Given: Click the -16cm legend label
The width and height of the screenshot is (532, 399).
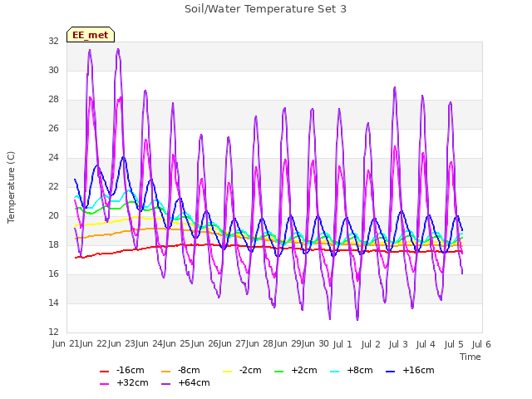Looking at the screenshot, I should coord(130,370).
